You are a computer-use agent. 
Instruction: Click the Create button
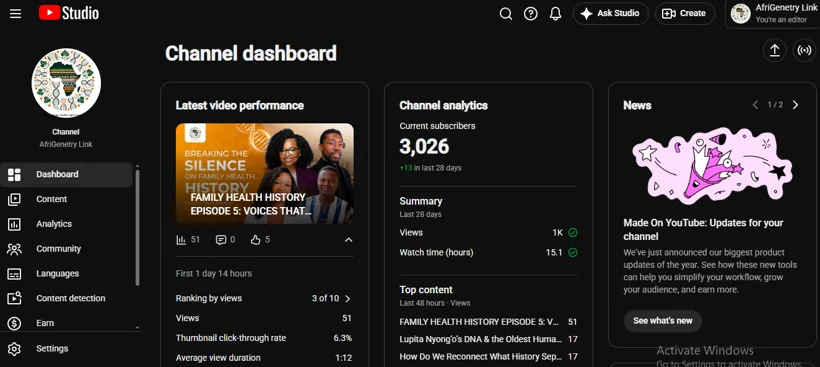click(x=685, y=14)
